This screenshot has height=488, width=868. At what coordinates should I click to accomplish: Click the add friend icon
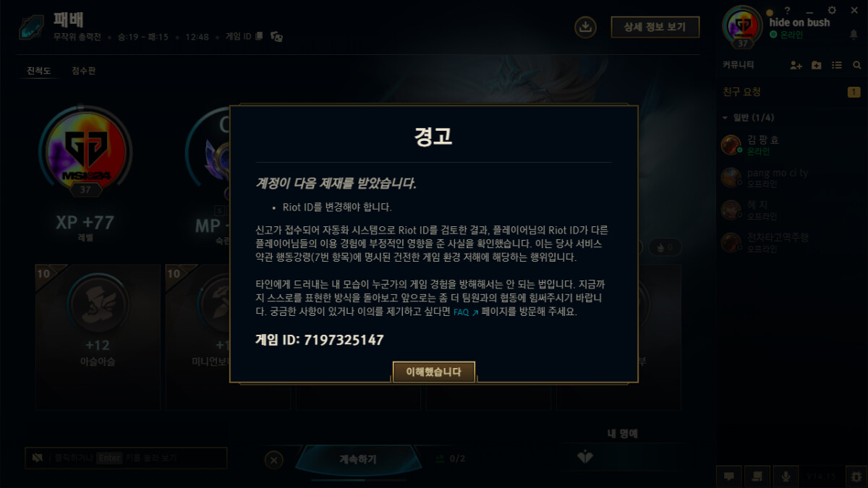pyautogui.click(x=796, y=65)
